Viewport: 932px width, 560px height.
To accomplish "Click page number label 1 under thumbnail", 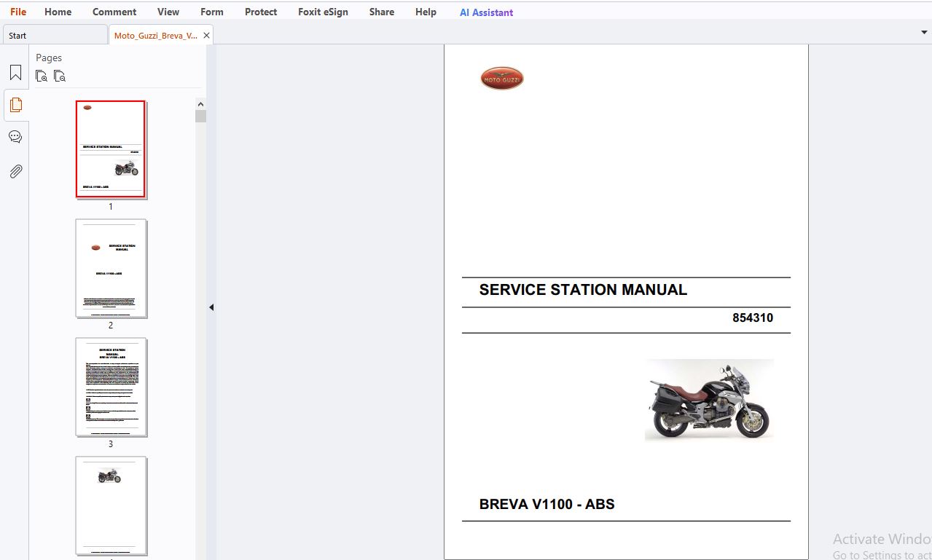I will coord(111,207).
